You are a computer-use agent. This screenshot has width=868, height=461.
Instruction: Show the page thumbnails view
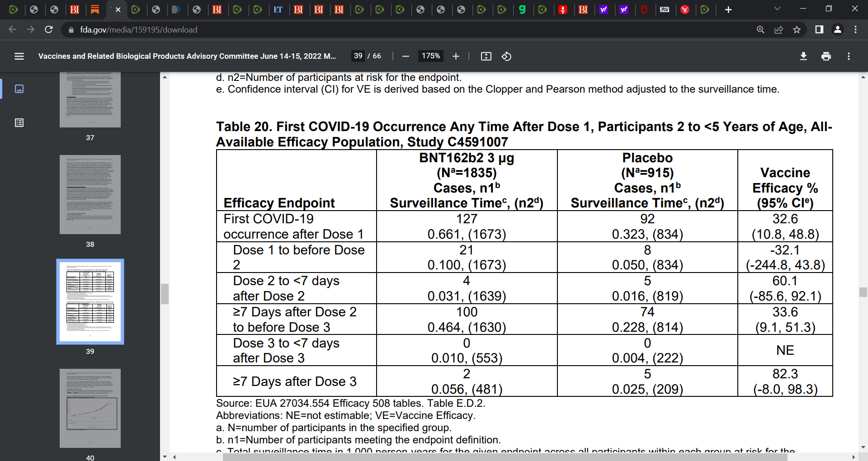[x=19, y=89]
